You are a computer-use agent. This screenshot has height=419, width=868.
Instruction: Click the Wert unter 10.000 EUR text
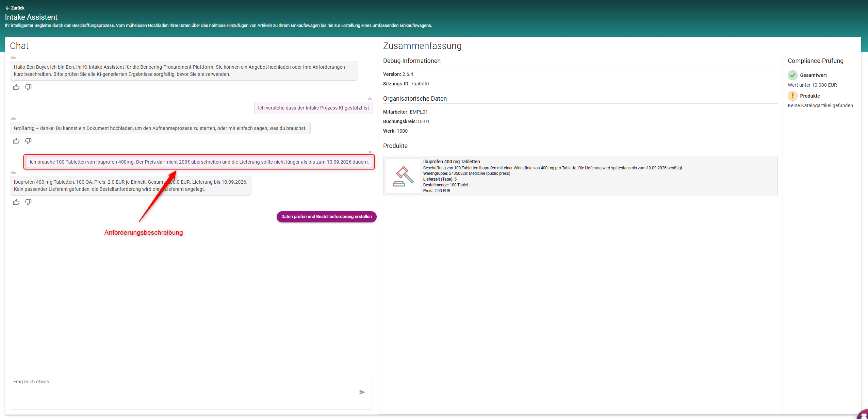(x=812, y=85)
